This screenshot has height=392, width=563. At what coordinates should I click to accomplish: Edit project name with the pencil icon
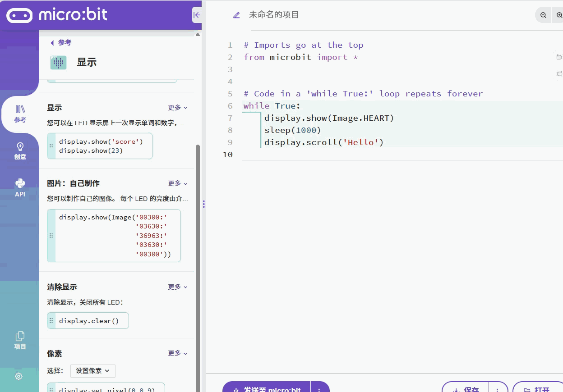236,15
